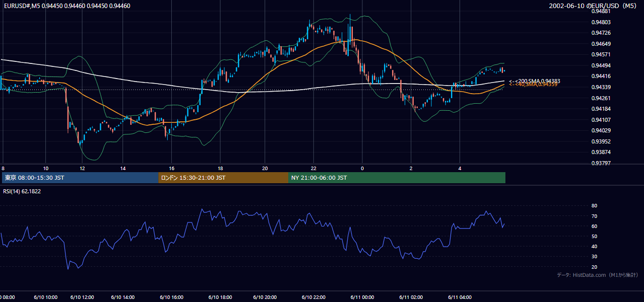Click hour label 10 under price chart
The width and height of the screenshot is (644, 302).
[x=45, y=168]
